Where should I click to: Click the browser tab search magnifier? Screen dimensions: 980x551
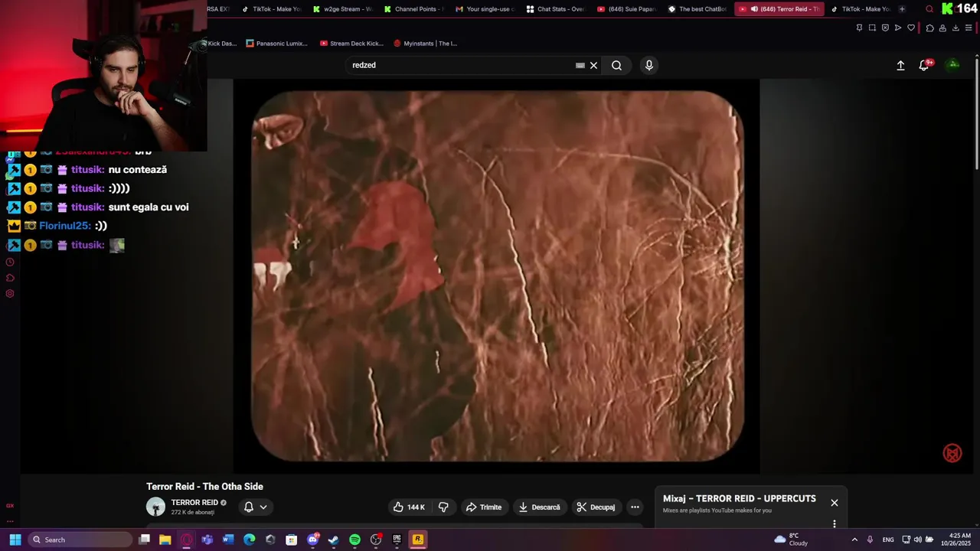coord(929,9)
